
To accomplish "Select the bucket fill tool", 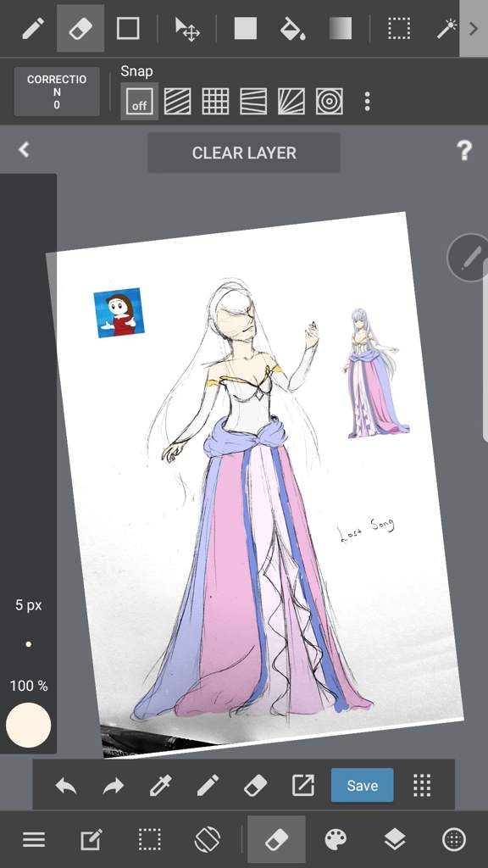I will click(x=292, y=28).
